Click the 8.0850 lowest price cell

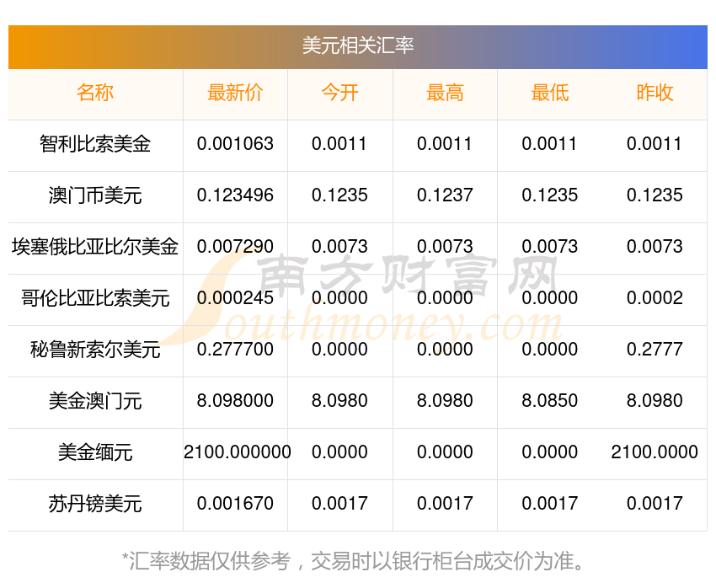(x=550, y=401)
